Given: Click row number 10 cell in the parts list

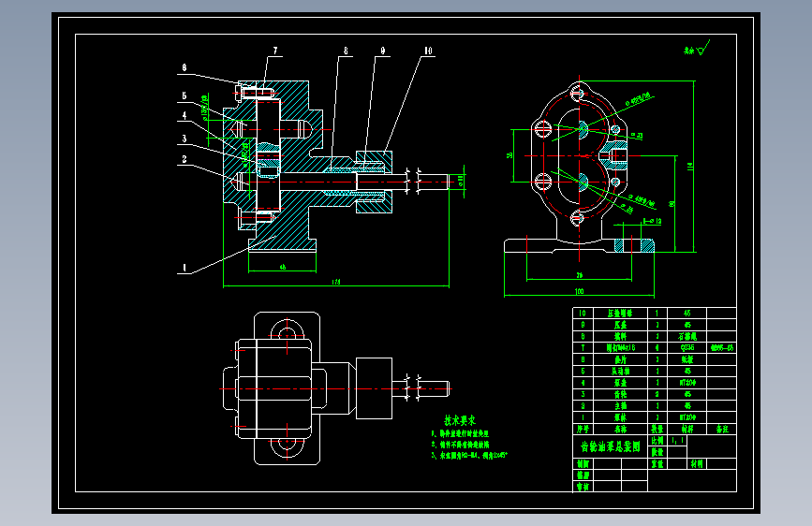Looking at the screenshot, I should (583, 313).
